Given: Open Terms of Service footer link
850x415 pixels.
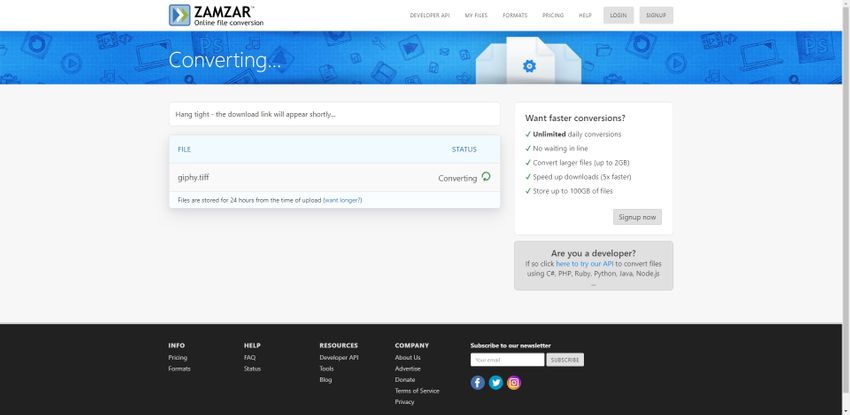Looking at the screenshot, I should coord(417,391).
